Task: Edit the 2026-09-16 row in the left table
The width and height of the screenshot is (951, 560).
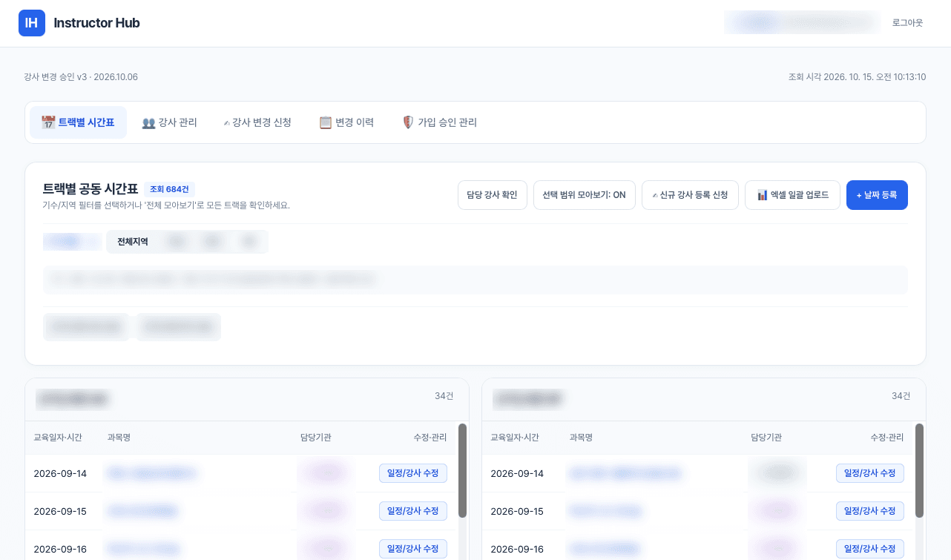Action: [x=413, y=549]
